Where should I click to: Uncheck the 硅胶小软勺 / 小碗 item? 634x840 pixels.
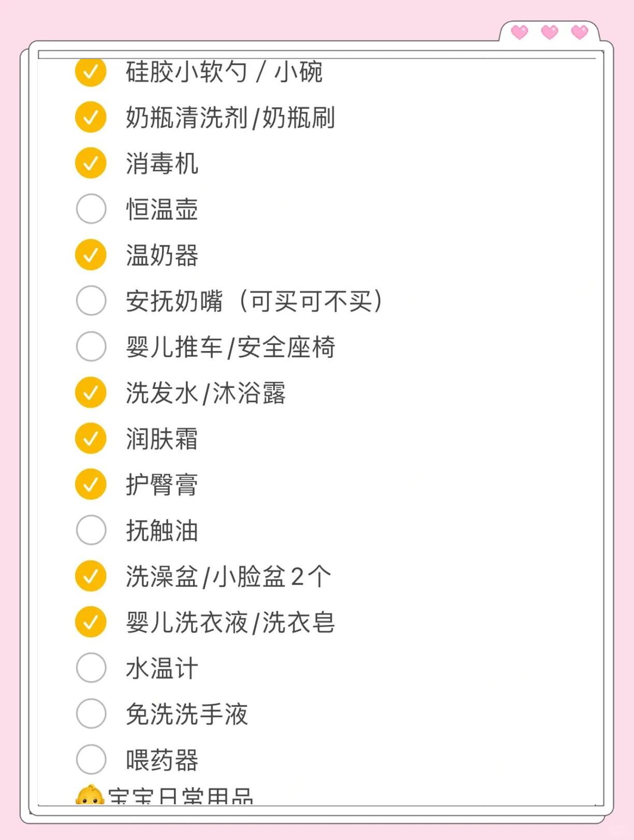tap(91, 72)
